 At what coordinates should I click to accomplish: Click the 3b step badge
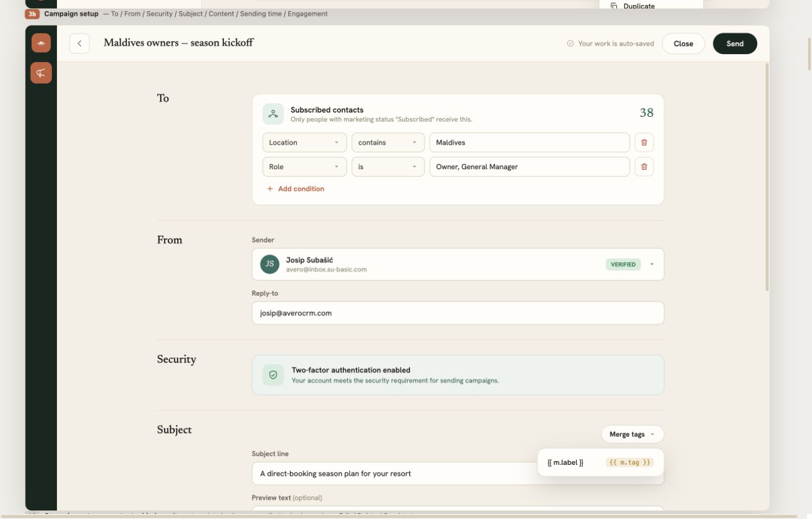coord(32,14)
